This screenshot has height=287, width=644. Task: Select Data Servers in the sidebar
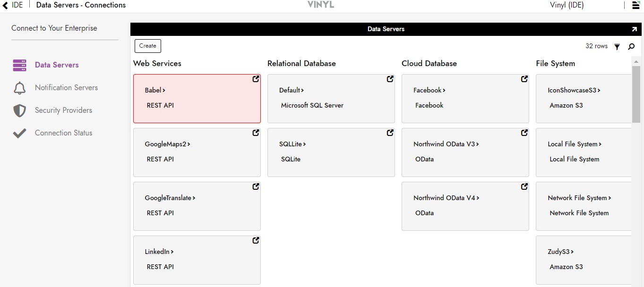(56, 65)
